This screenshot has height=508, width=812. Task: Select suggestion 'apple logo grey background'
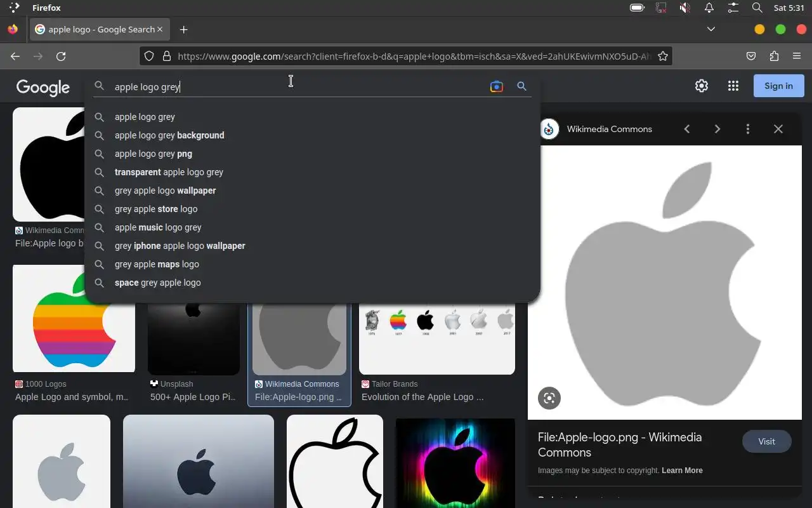pyautogui.click(x=311, y=135)
